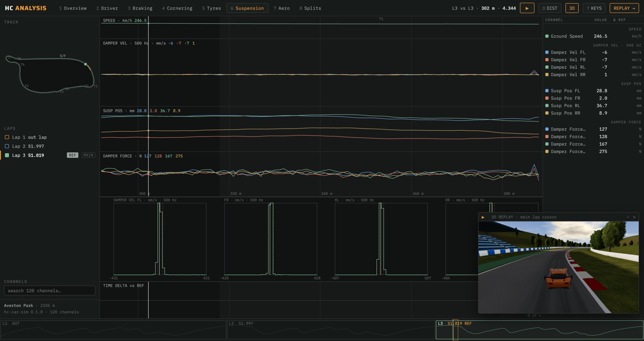Screen dimensions: 644x341
Task: Select the Susp Pos FR channel row
Action: click(x=593, y=98)
